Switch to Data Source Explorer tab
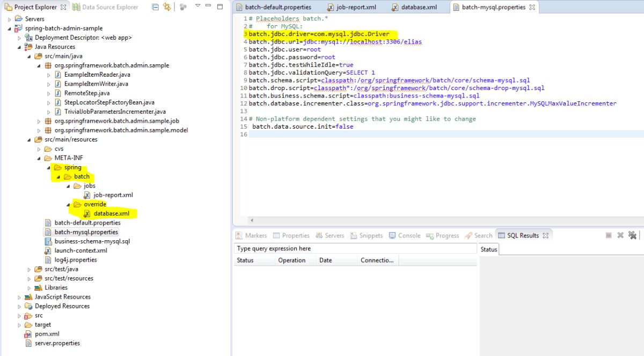The width and height of the screenshot is (644, 356). [105, 7]
